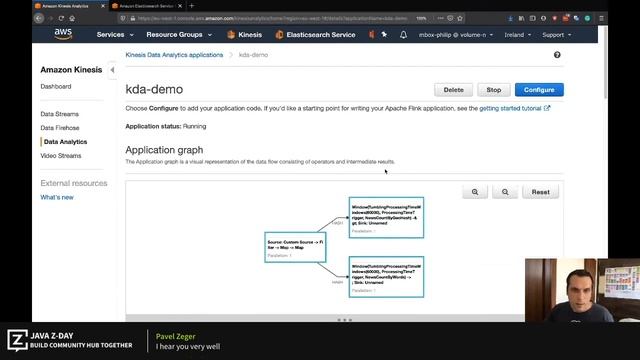Go to Kinesis Dashboard
The height and width of the screenshot is (360, 640).
coord(56,87)
